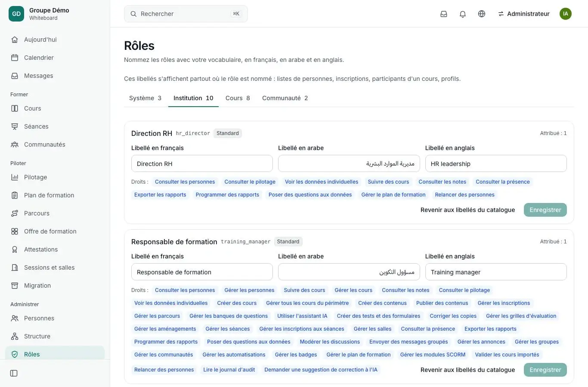Click the Attestations award icon

(15, 249)
